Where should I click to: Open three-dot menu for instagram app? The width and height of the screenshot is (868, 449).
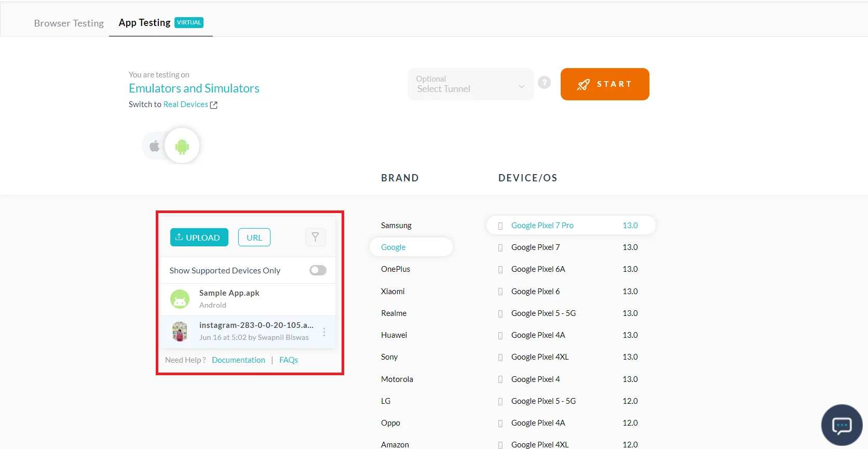324,332
